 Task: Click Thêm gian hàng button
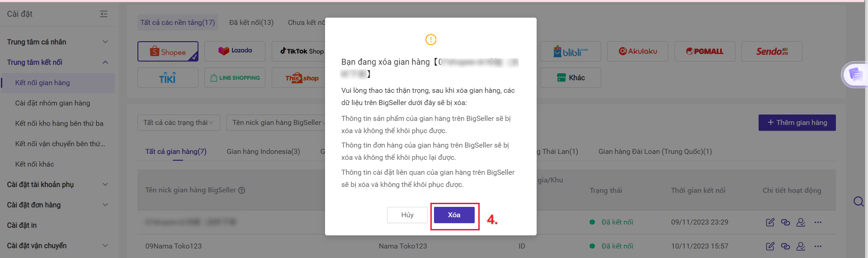point(797,123)
